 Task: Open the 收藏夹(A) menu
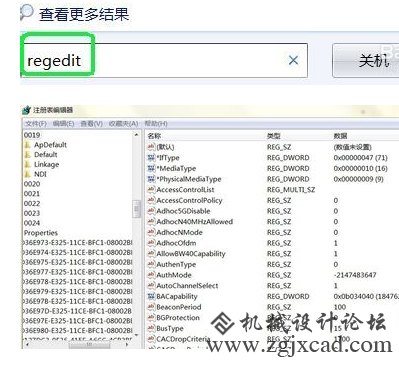(123, 124)
